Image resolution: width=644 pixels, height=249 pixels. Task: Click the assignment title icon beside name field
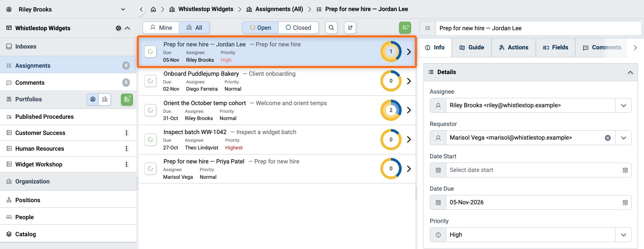point(428,28)
